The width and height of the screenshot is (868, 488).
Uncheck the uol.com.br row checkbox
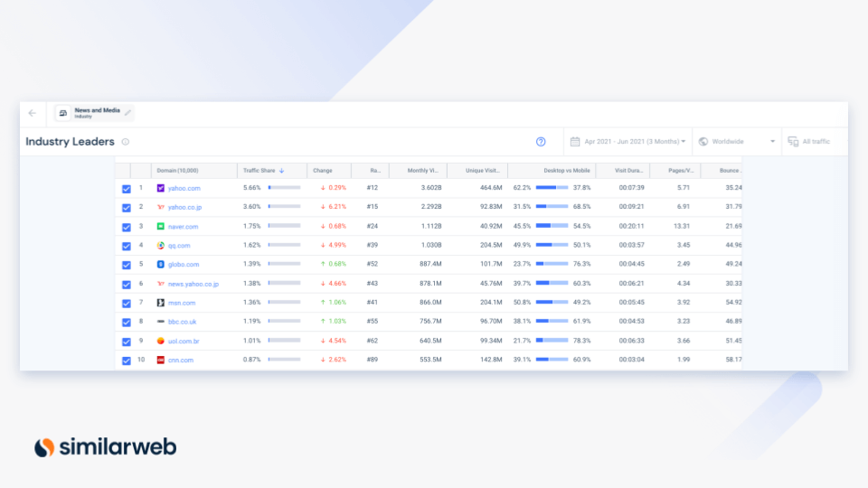pos(127,342)
